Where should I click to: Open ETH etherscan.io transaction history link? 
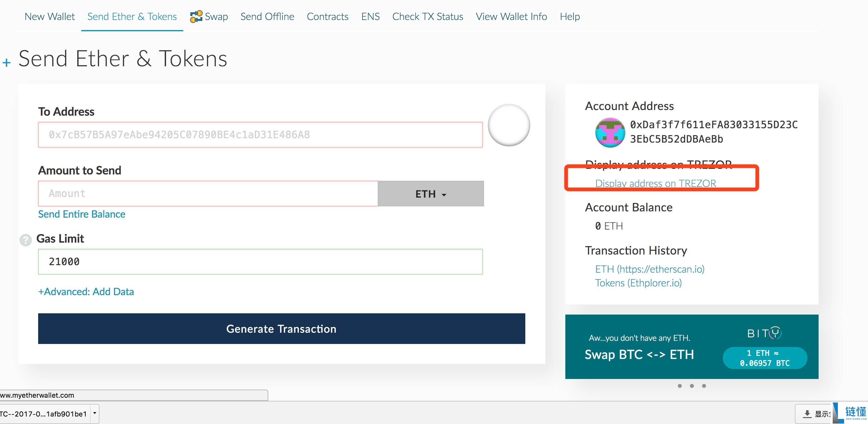pos(650,269)
